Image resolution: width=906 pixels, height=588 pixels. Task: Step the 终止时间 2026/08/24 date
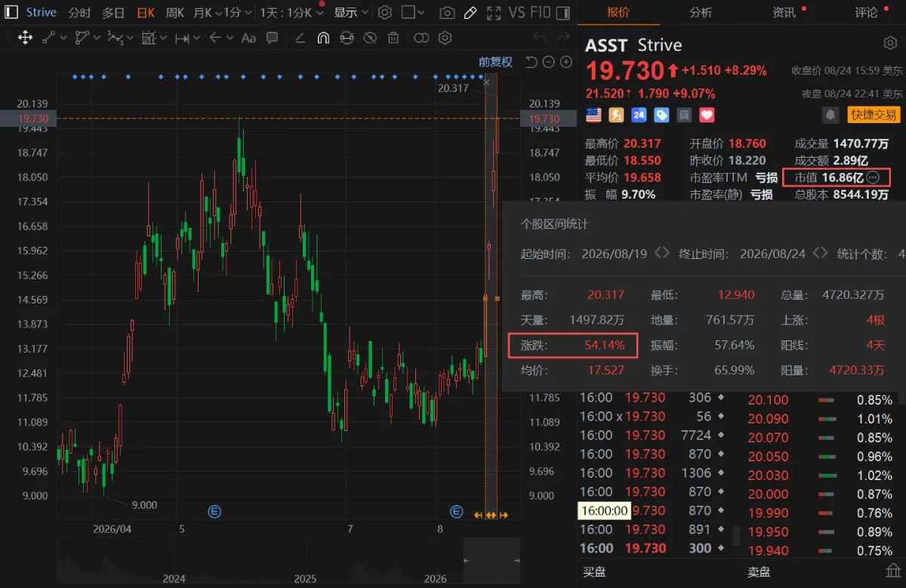click(820, 254)
